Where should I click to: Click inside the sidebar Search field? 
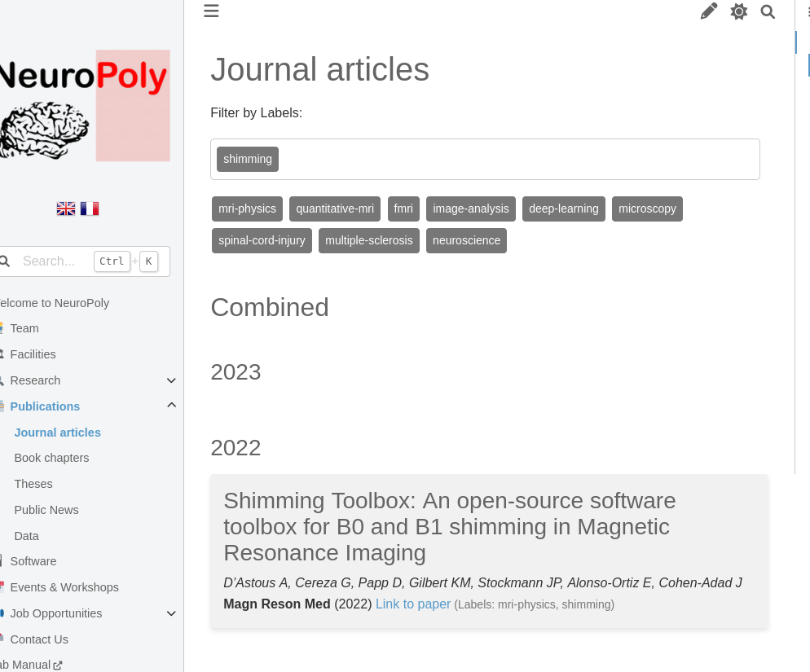click(x=53, y=261)
